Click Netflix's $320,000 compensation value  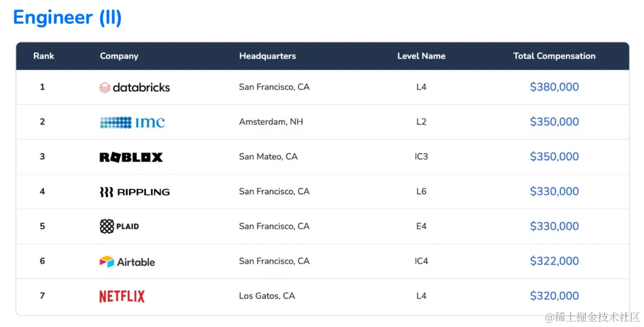(x=555, y=296)
